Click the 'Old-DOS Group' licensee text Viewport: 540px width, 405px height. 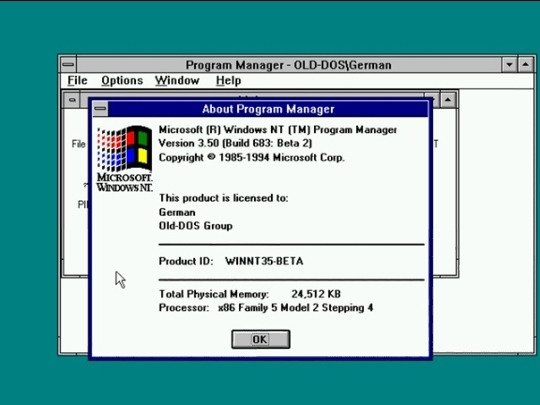(196, 226)
